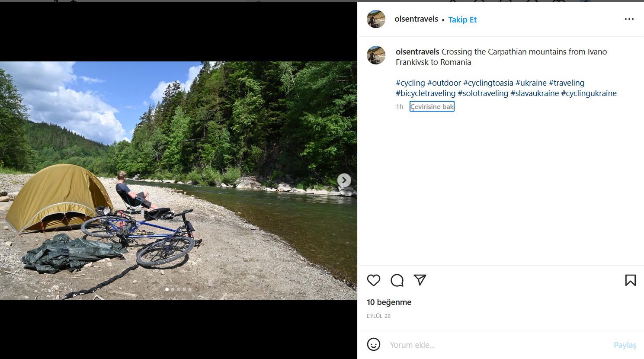644x359 pixels.
Task: Open the #cycling hashtag
Action: tap(410, 83)
